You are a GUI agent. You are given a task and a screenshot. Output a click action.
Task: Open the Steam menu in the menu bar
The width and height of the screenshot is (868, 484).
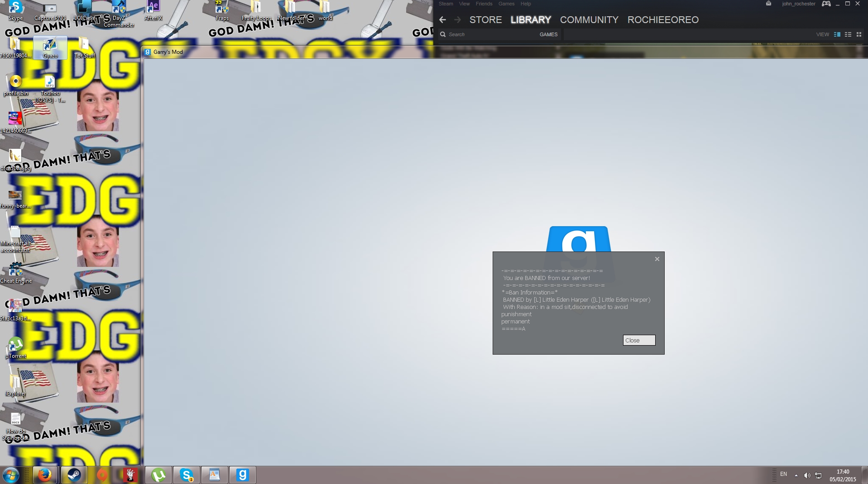pyautogui.click(x=446, y=4)
